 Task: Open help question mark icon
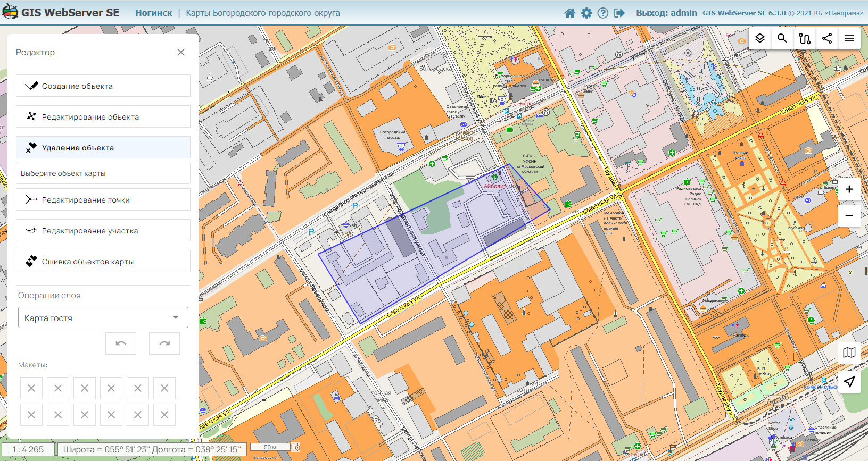[602, 13]
